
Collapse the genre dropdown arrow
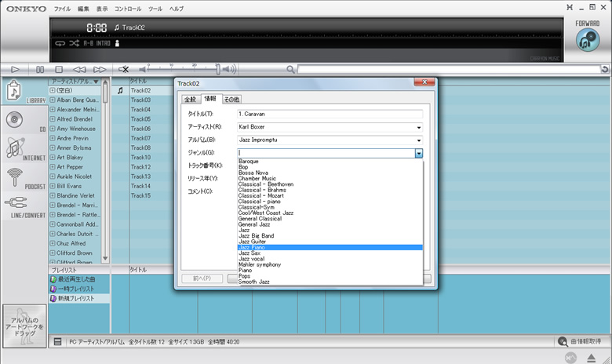coord(419,153)
